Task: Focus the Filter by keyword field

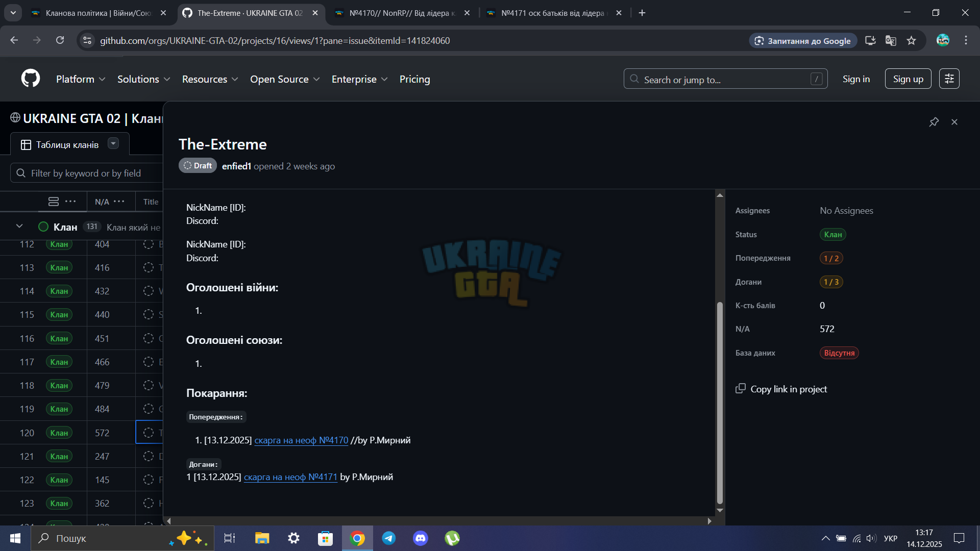Action: tap(87, 173)
